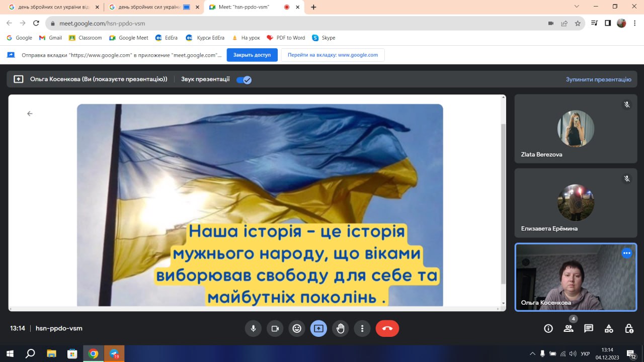Click Зупинити презентацію link
644x362 pixels.
click(x=598, y=79)
